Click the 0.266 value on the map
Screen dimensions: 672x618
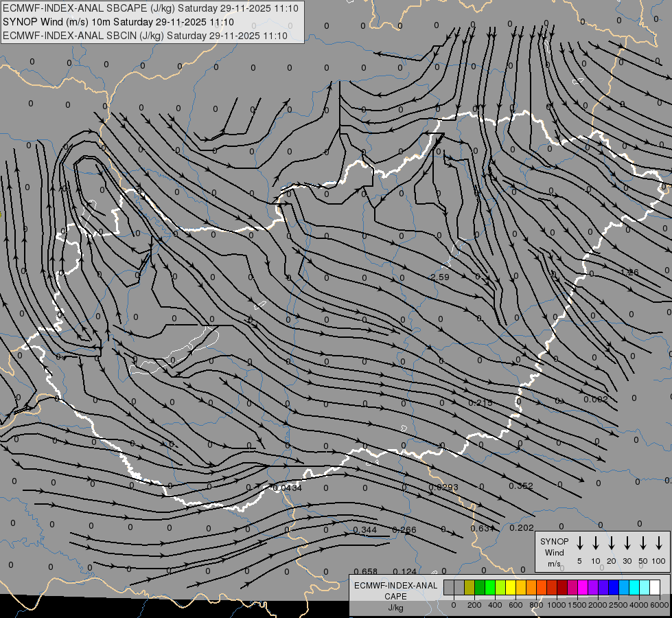(x=404, y=529)
